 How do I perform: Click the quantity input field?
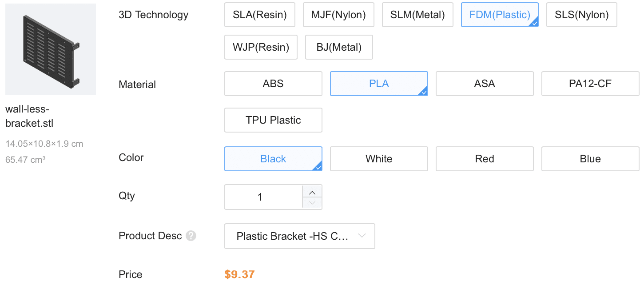coord(263,197)
